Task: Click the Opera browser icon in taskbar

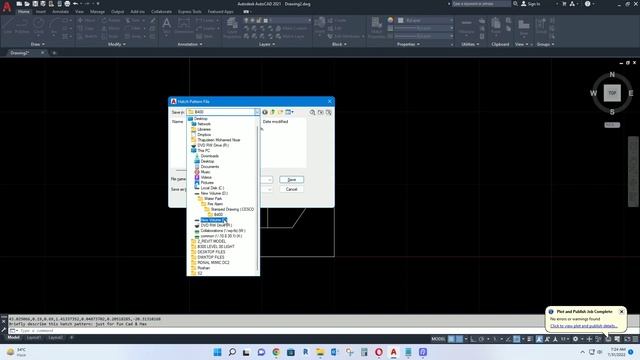Action: pos(379,352)
